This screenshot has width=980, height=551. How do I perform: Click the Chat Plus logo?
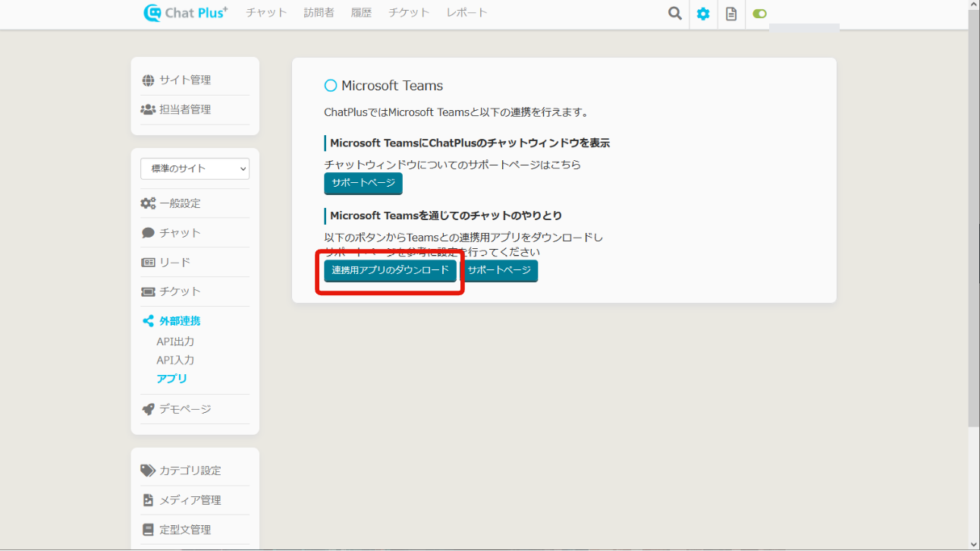[x=185, y=13]
